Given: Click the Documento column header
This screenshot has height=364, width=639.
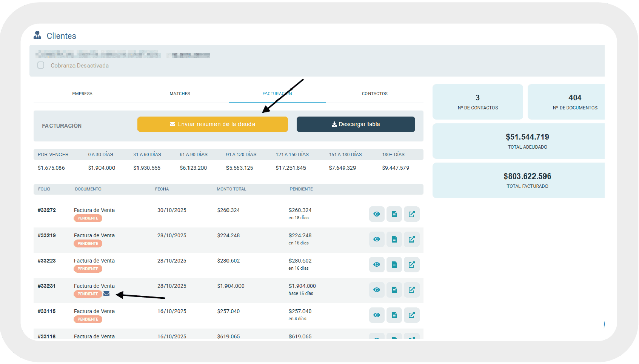Looking at the screenshot, I should click(88, 189).
